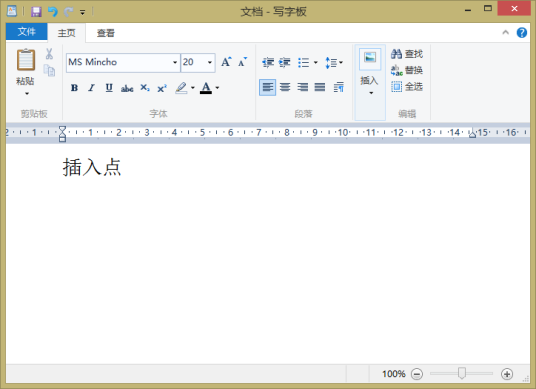This screenshot has width=536, height=389.
Task: Open the customize quick access toolbar dropdown
Action: click(x=82, y=12)
